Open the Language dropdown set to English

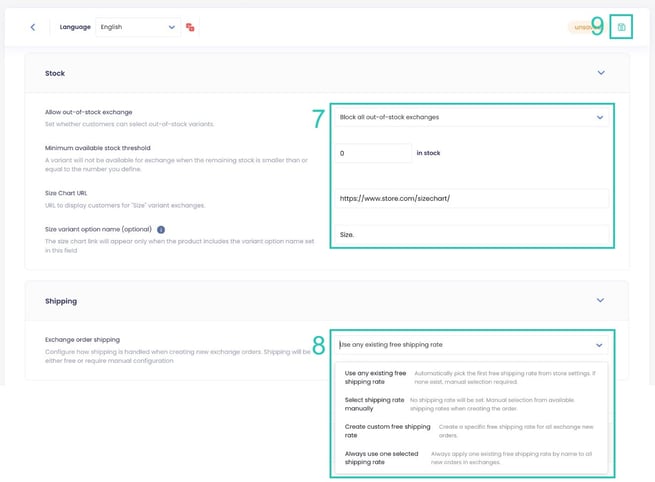click(x=138, y=27)
